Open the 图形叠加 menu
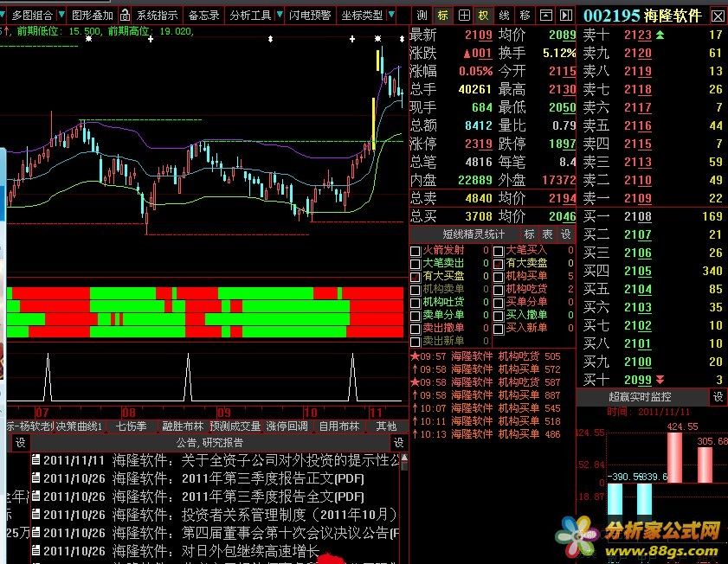The height and width of the screenshot is (564, 728). click(x=93, y=16)
